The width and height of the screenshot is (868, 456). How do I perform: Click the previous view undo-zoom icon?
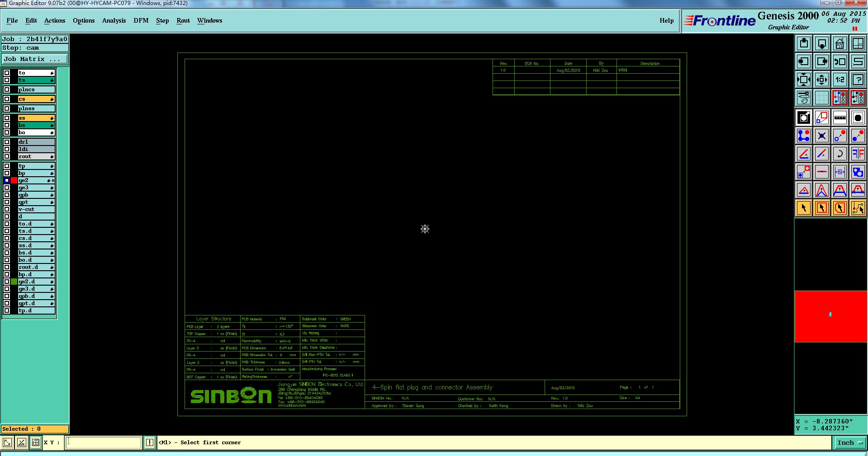pyautogui.click(x=840, y=61)
